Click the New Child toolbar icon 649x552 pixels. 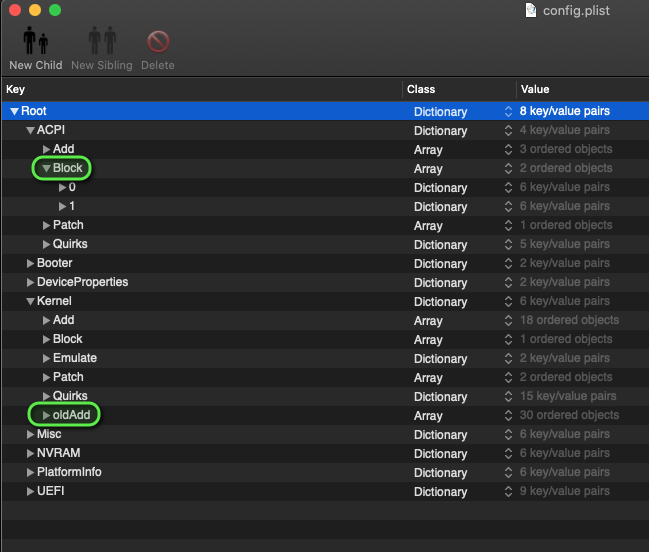(36, 41)
